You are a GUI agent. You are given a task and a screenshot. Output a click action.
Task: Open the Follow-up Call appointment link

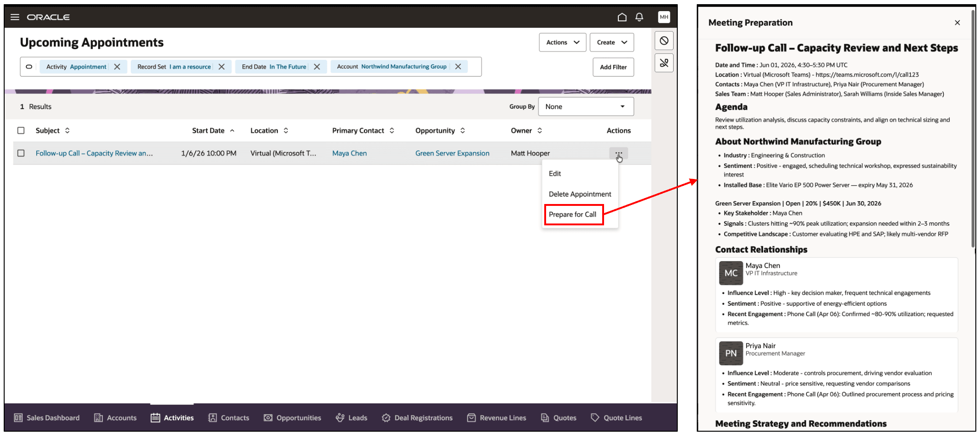94,153
